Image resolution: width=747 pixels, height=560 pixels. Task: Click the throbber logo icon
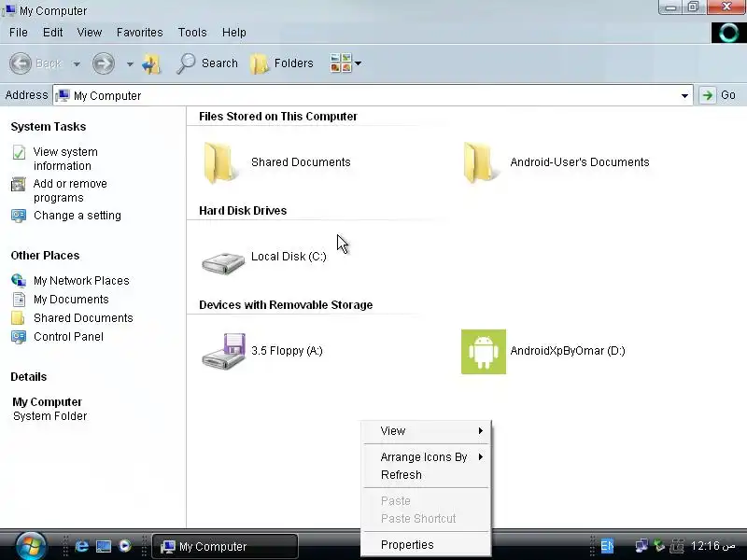728,33
